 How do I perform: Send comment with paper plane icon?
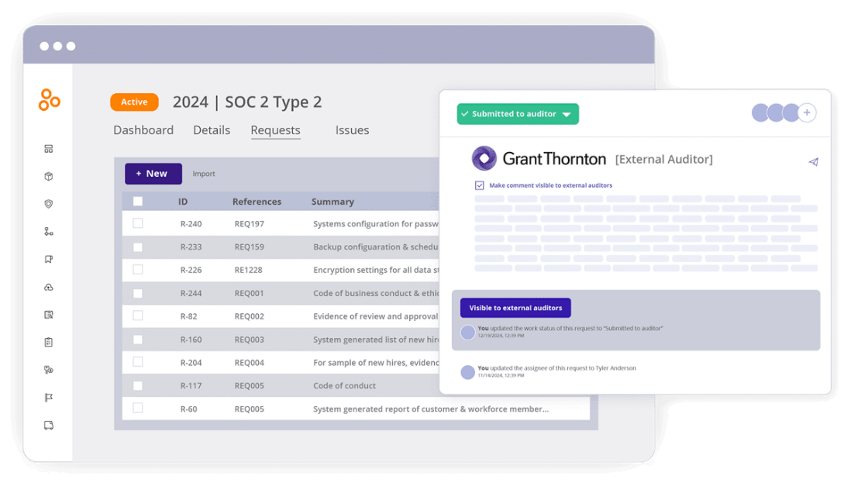click(813, 162)
